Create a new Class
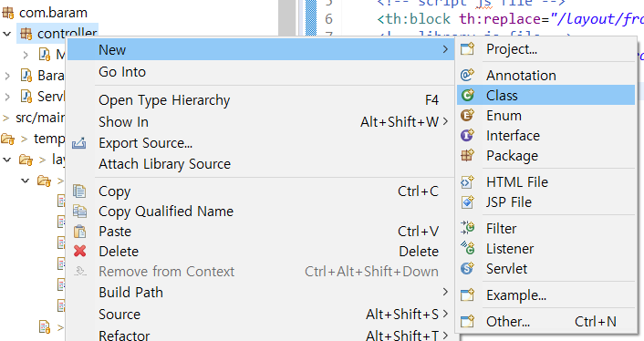 click(x=545, y=95)
